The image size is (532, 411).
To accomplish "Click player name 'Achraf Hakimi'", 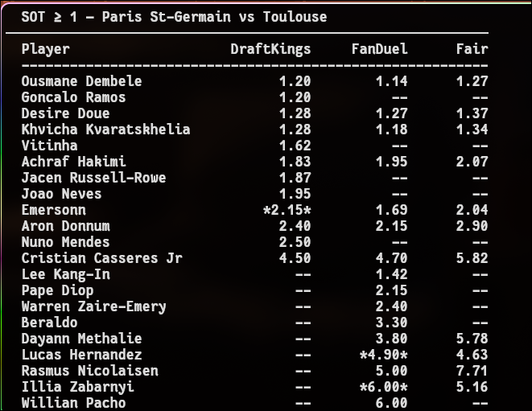I will 73,162.
